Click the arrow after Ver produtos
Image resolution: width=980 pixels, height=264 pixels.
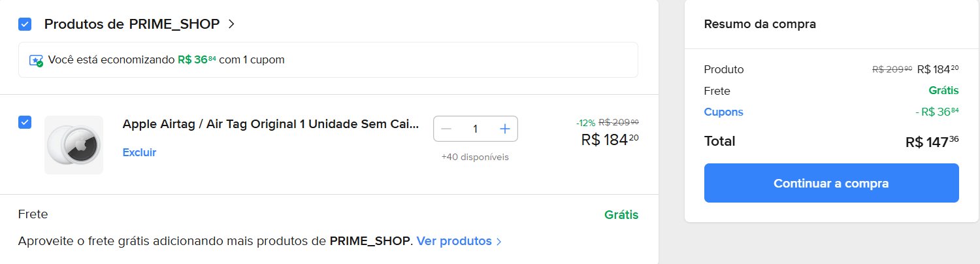click(x=499, y=242)
